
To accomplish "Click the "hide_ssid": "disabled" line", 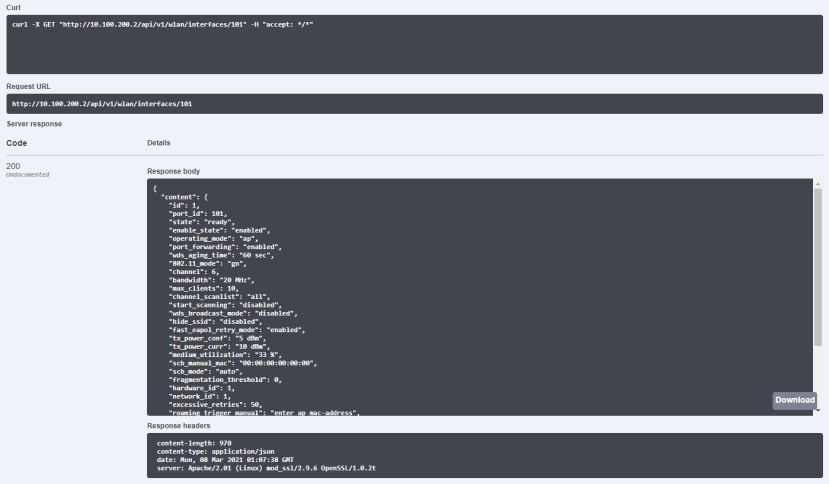I will tap(215, 322).
